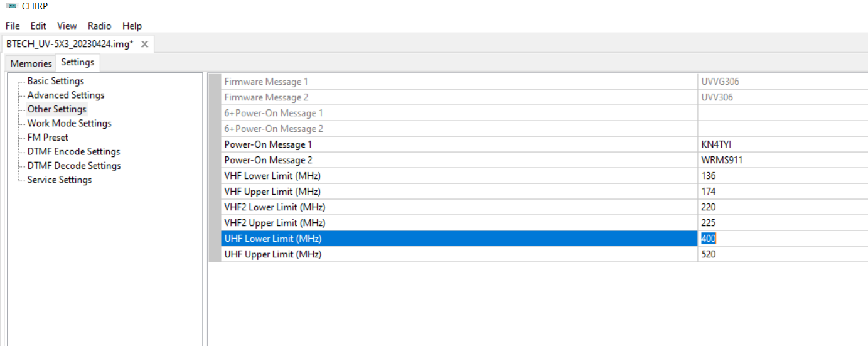Select the Power-On Message 2 label
This screenshot has height=346, width=868.
268,160
